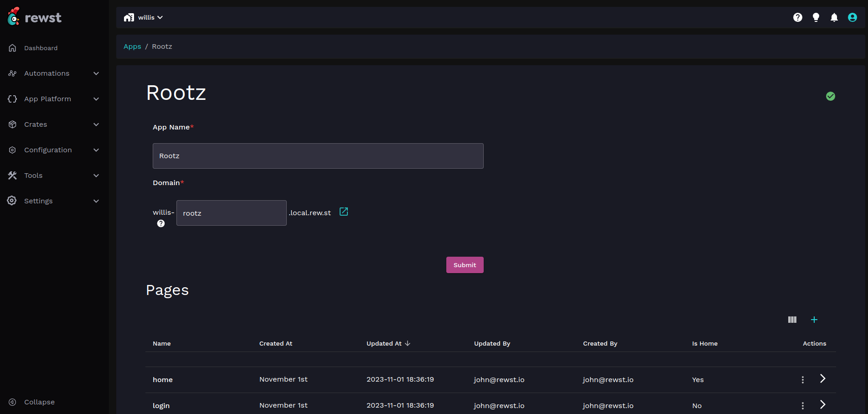Viewport: 868px width, 414px height.
Task: Open the table column chooser icon
Action: click(x=792, y=320)
